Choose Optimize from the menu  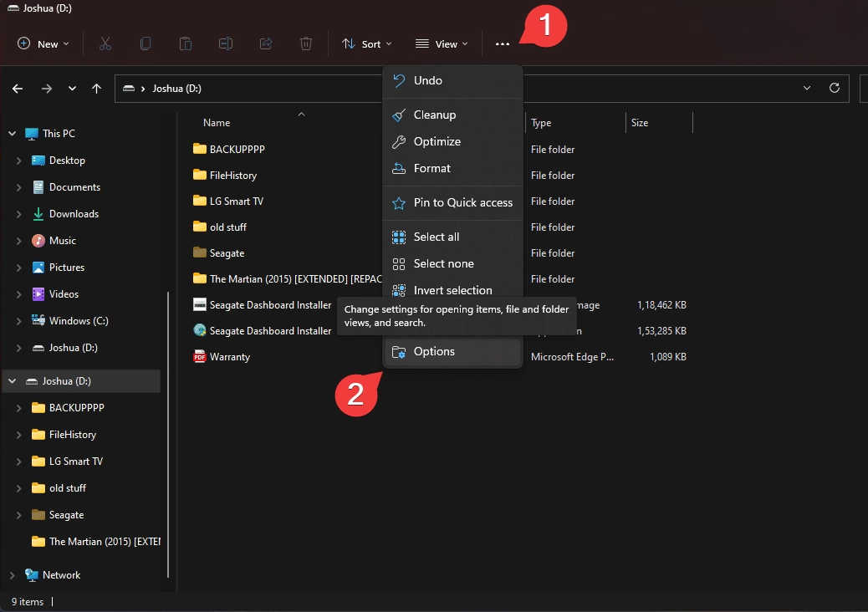click(453, 141)
